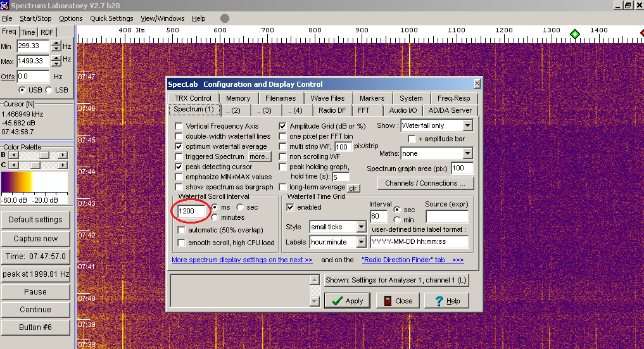Select sec radio for scroll interval
Viewport: 644px width, 349px height.
pos(240,207)
